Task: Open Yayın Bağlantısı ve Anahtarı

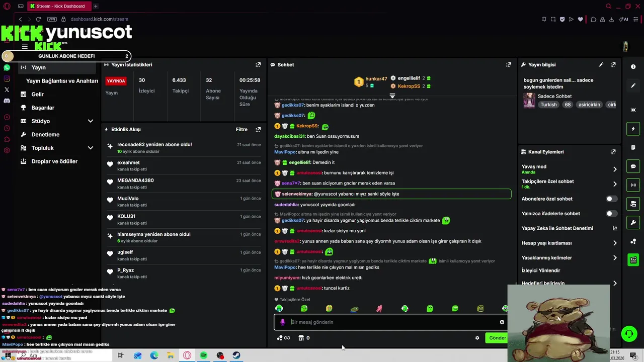Action: (x=62, y=81)
